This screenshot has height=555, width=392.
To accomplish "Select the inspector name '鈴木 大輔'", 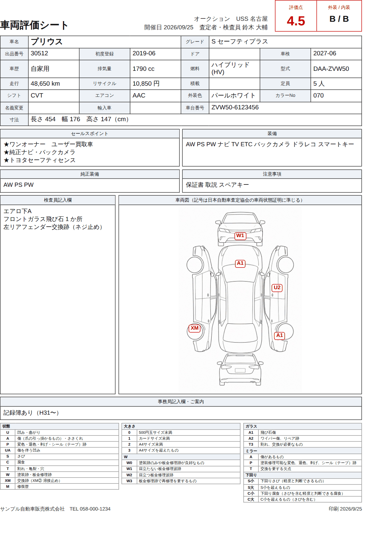I will click(x=255, y=27).
